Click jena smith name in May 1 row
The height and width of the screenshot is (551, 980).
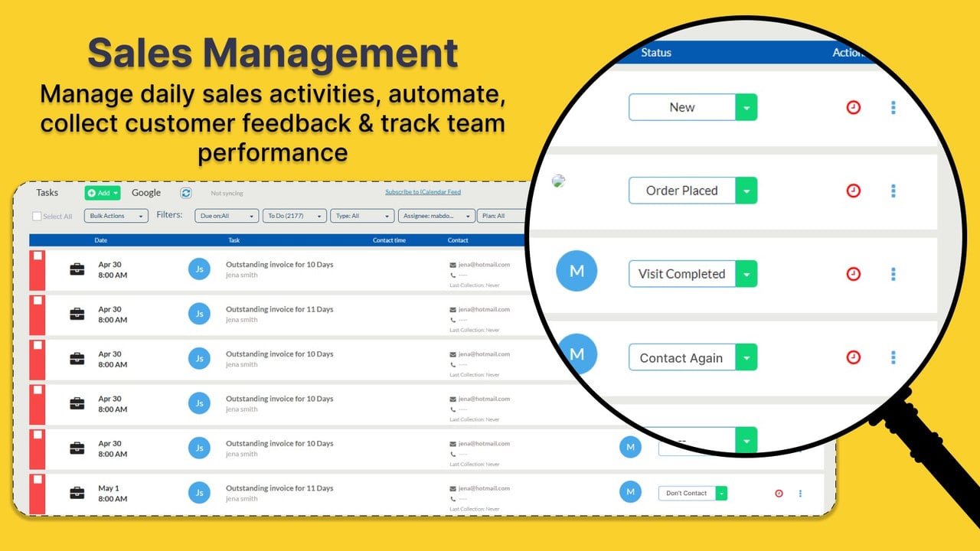click(241, 499)
